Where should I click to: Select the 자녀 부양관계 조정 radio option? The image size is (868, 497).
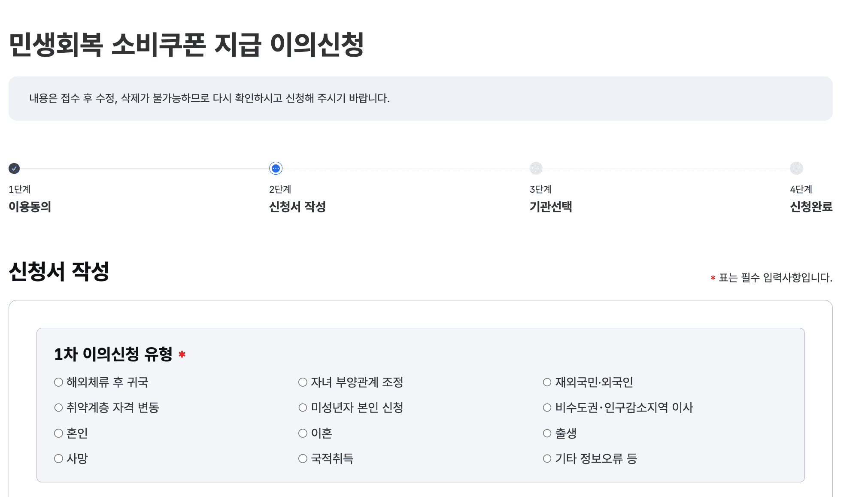(x=303, y=382)
